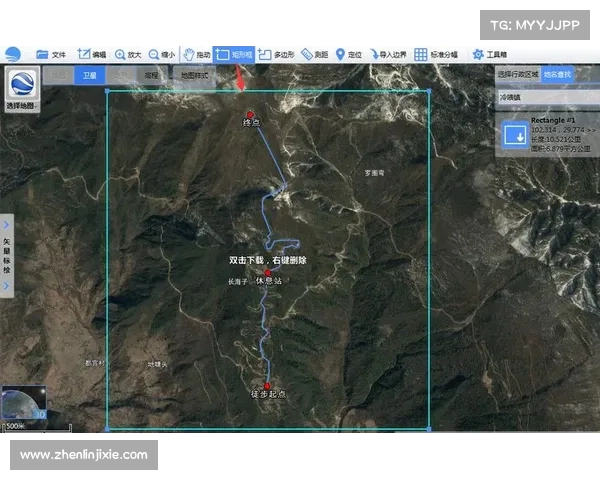
Task: Select the 拖动 hand pan tool
Action: click(197, 55)
